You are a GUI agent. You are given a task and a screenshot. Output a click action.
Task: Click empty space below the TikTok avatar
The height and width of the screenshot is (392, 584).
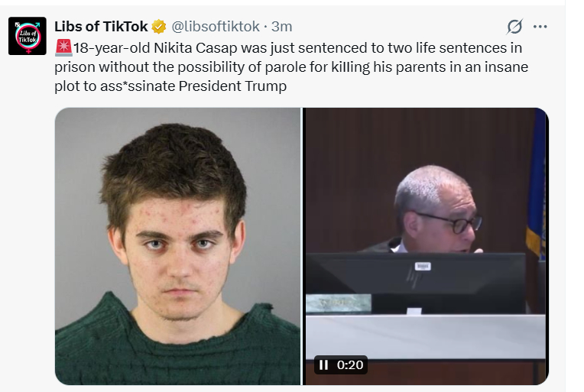click(28, 223)
